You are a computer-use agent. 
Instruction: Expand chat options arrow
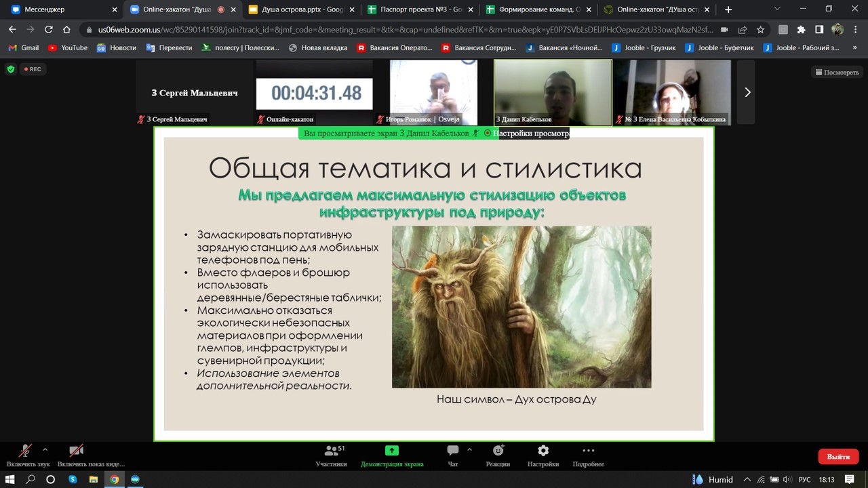pyautogui.click(x=469, y=449)
